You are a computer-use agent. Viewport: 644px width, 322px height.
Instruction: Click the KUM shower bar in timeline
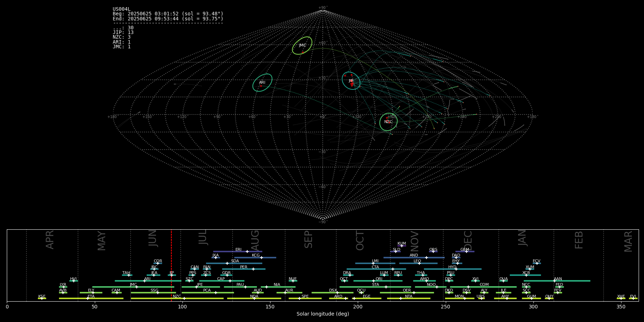click(x=402, y=246)
